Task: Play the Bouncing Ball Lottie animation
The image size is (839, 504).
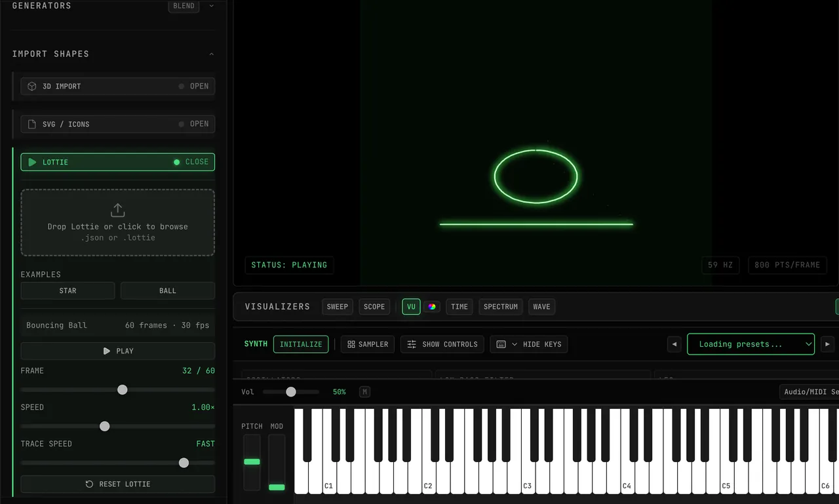Action: (117, 351)
